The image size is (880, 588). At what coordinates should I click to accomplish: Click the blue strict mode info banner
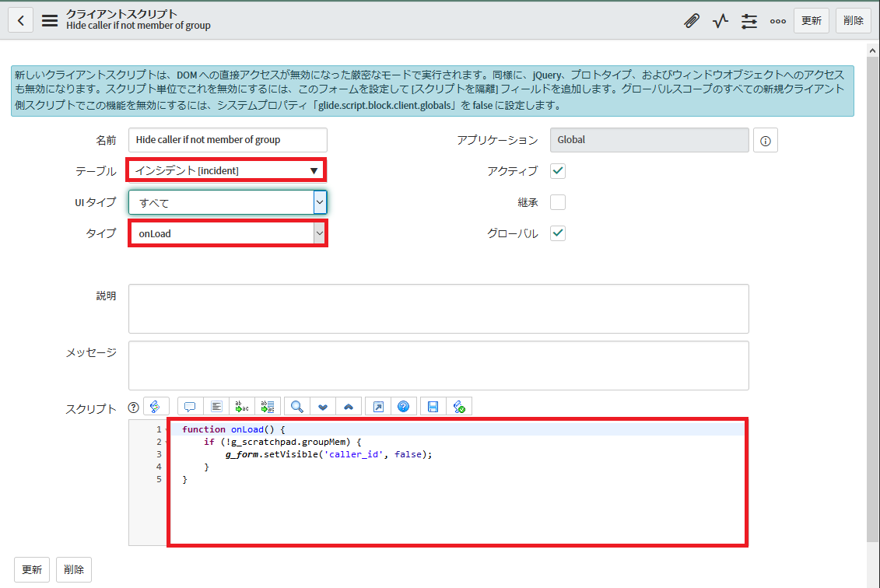pos(432,91)
